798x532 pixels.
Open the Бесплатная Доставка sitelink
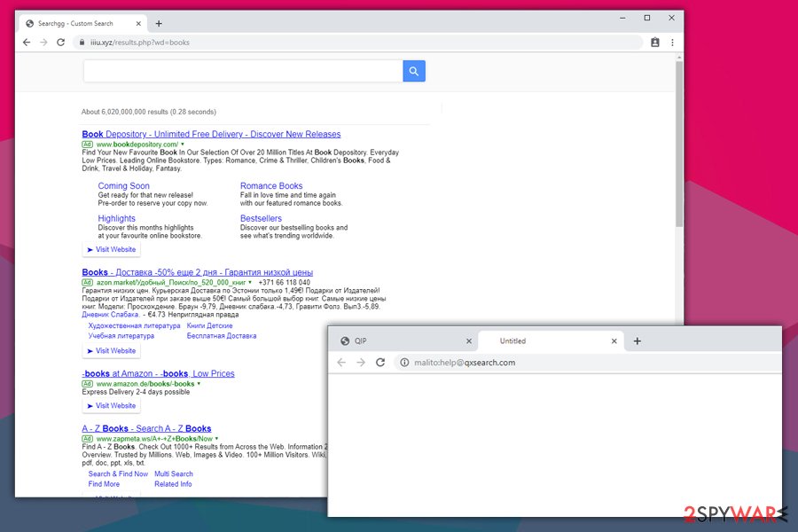[222, 336]
